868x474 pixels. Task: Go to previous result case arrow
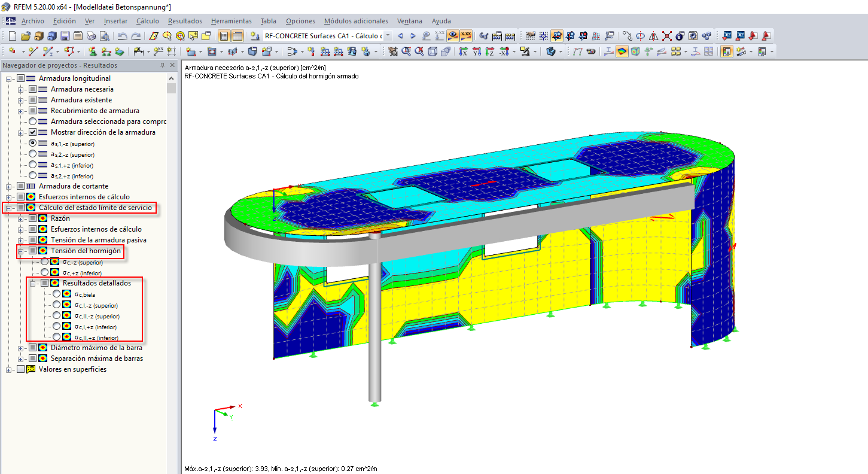click(400, 36)
